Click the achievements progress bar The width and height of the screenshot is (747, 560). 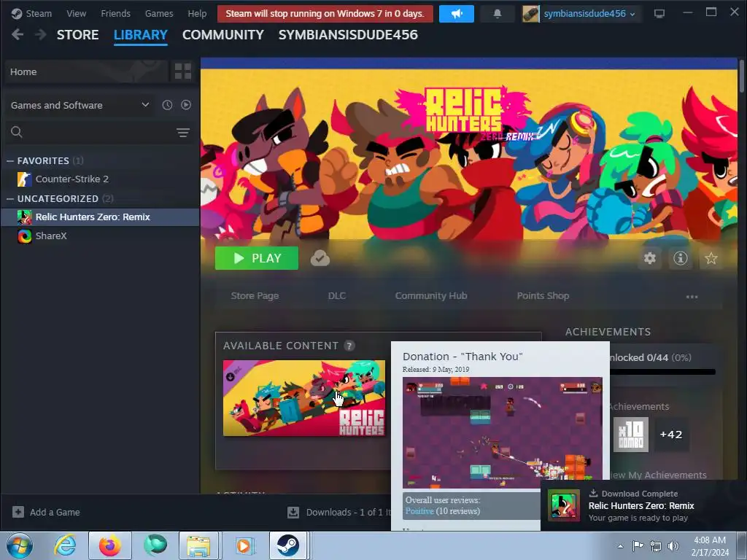pos(662,372)
